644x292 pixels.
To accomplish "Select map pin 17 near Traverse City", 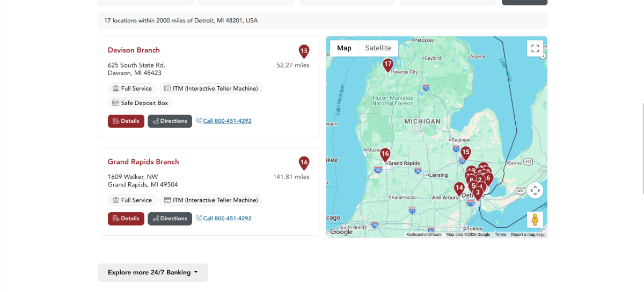I will [x=388, y=65].
